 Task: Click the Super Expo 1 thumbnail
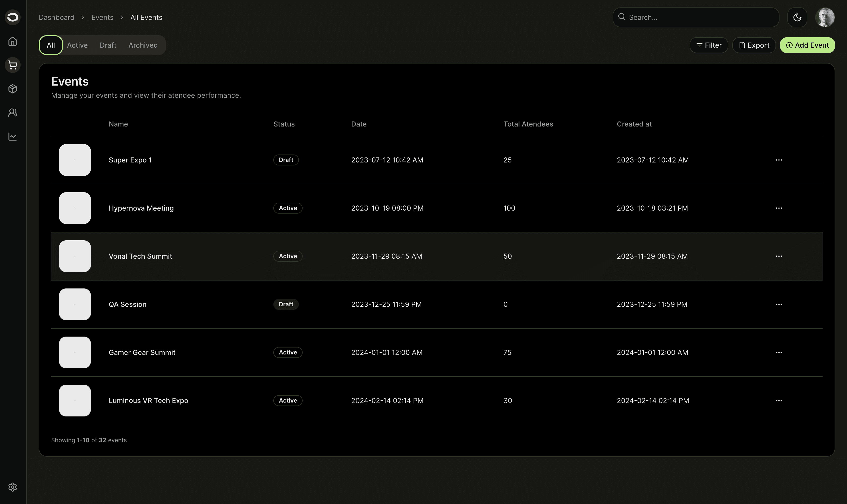[75, 160]
